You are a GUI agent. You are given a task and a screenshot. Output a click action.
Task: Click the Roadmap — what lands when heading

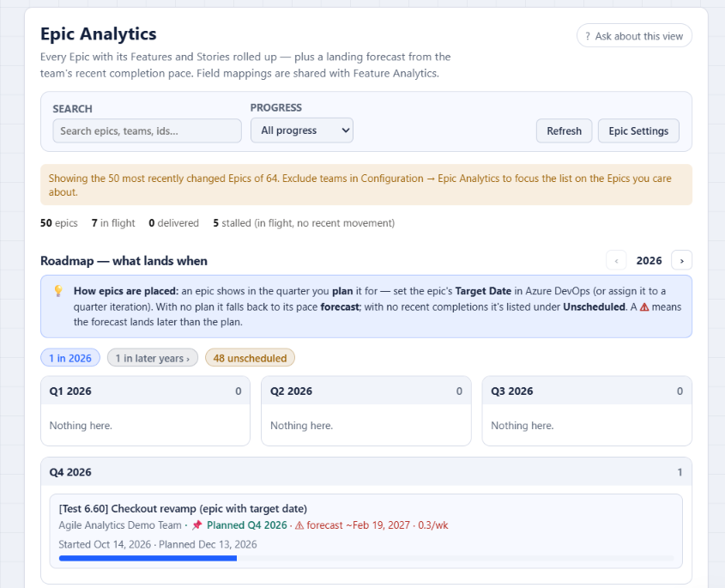tap(124, 260)
